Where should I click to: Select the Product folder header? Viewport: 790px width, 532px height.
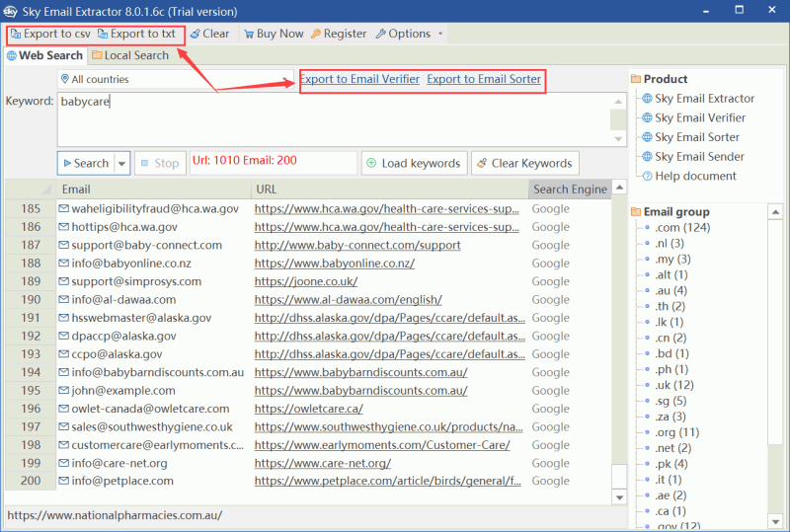[660, 79]
